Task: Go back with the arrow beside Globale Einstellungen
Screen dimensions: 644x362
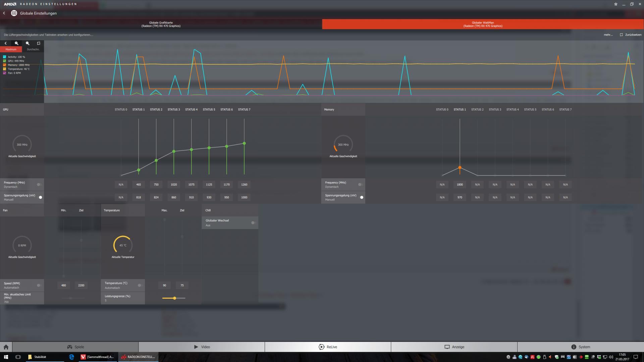Action: coord(4,13)
